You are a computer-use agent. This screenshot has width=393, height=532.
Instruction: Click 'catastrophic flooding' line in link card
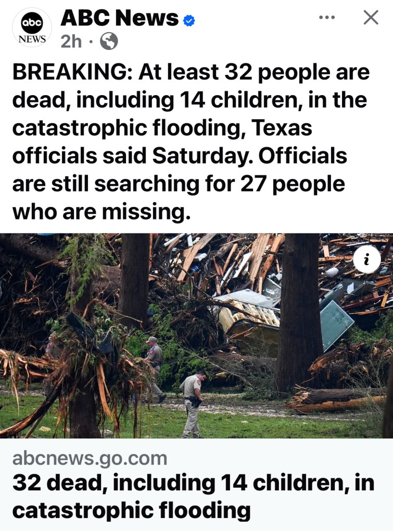[132, 510]
